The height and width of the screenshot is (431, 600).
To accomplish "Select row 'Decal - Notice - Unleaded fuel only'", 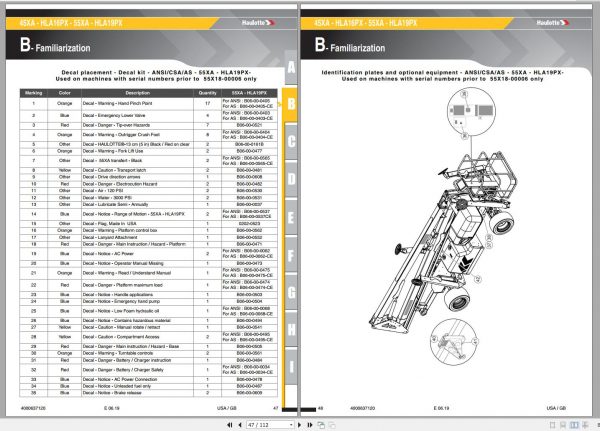I will 148,386.
